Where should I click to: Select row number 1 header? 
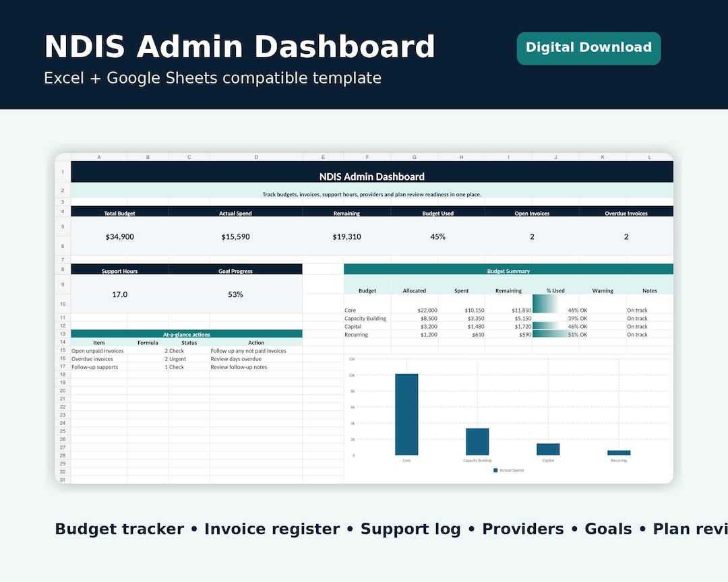63,172
